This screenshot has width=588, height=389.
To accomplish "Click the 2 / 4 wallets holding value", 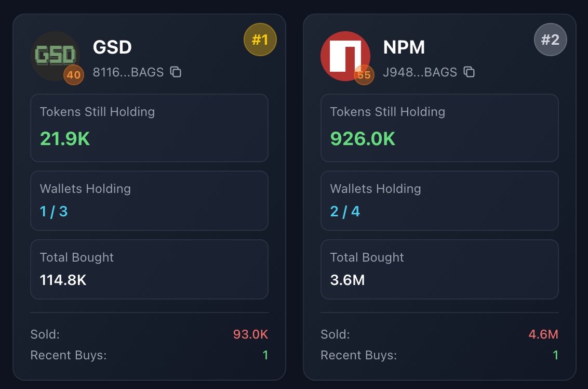I will 345,211.
